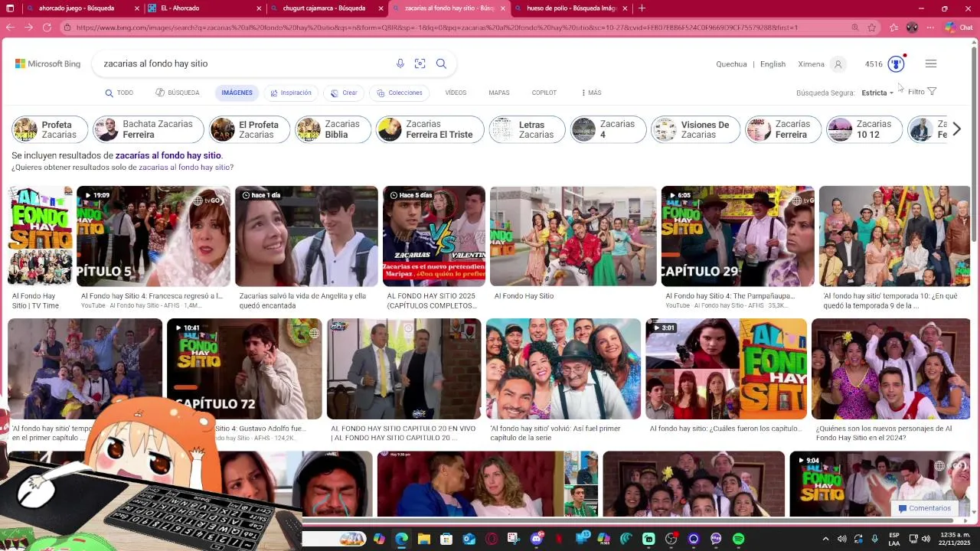Select the IMÁGENES tab
Viewport: 980px width, 551px height.
point(237,93)
